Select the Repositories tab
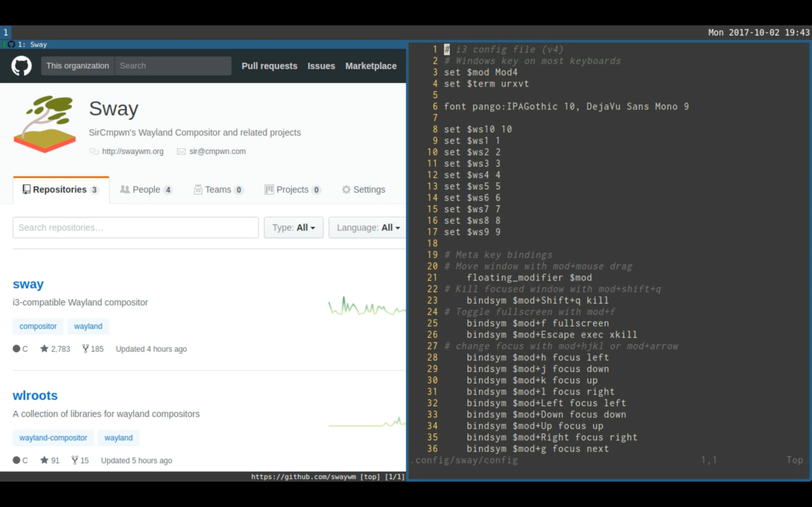 (60, 189)
